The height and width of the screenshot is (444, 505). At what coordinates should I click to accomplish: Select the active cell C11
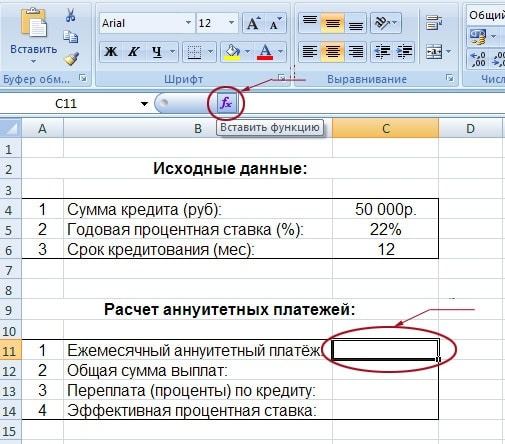coord(385,350)
